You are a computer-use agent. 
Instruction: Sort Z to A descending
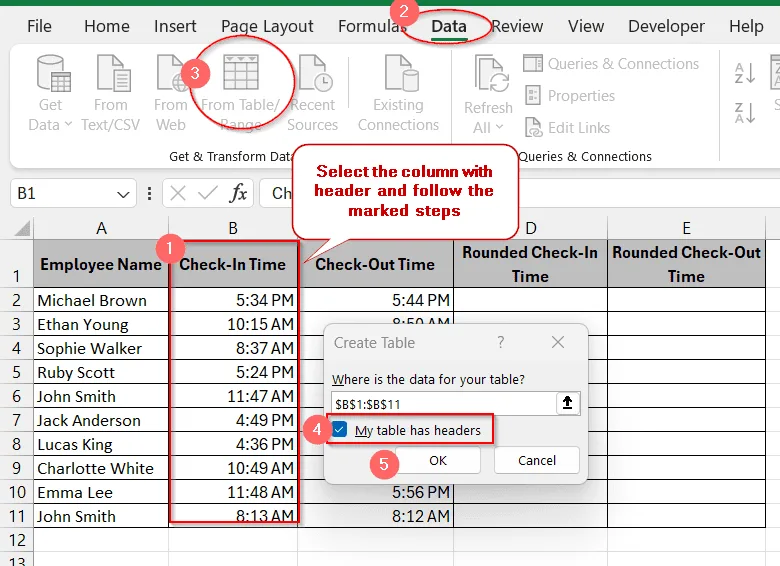pos(745,113)
